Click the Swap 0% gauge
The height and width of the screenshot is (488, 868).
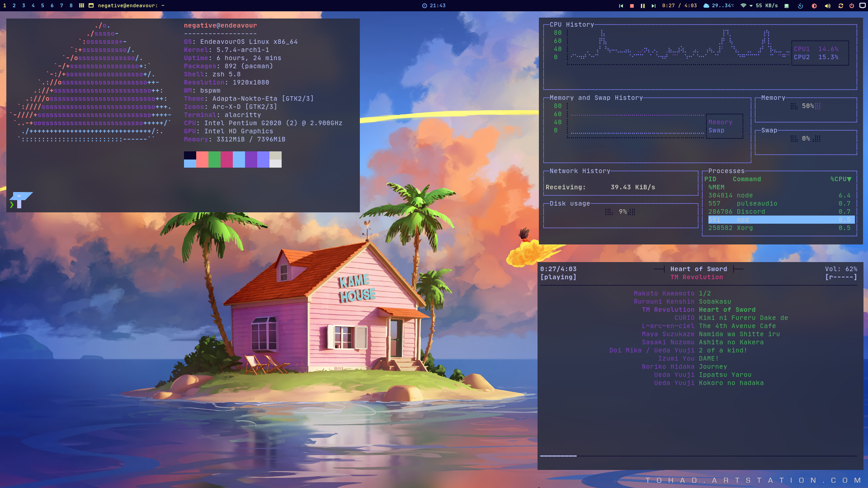(x=806, y=139)
